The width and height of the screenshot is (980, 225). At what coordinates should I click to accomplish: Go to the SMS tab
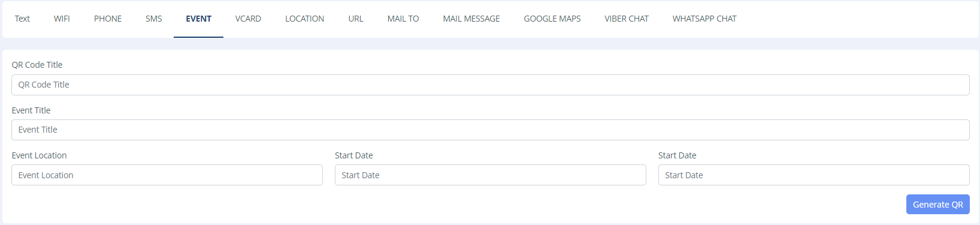[153, 19]
